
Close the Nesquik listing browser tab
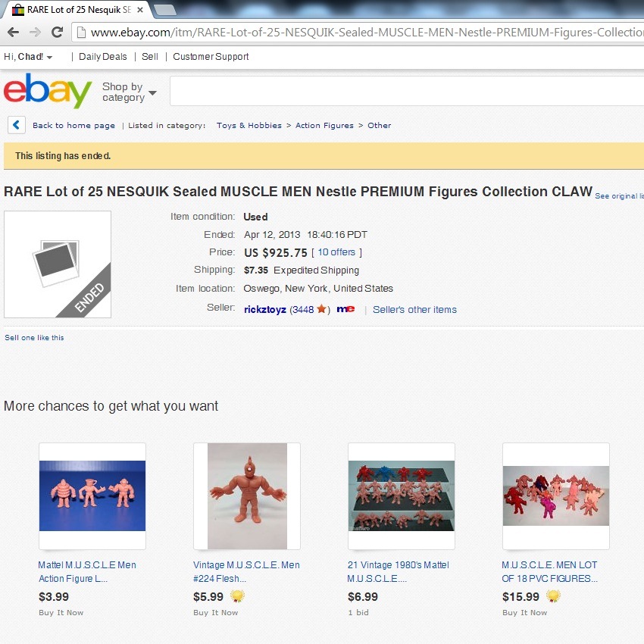pyautogui.click(x=140, y=10)
